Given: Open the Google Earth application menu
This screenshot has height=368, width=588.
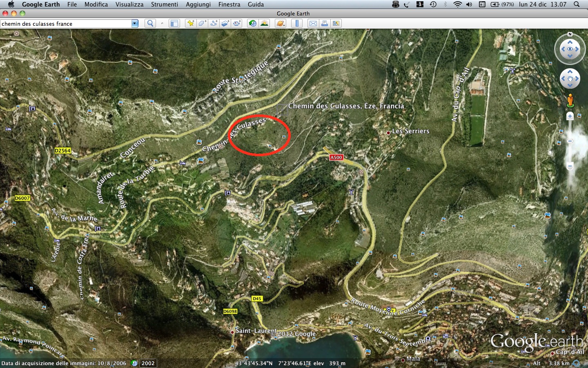Looking at the screenshot, I should click(41, 4).
